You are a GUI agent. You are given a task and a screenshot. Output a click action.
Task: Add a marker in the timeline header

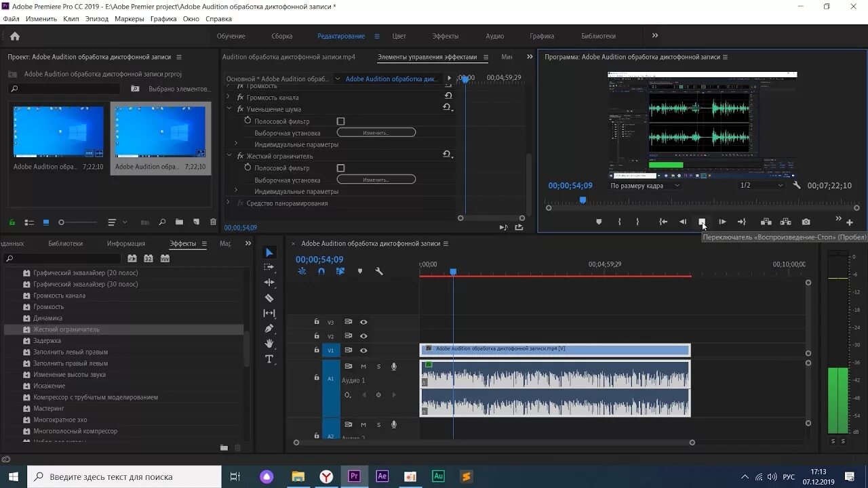tap(360, 271)
